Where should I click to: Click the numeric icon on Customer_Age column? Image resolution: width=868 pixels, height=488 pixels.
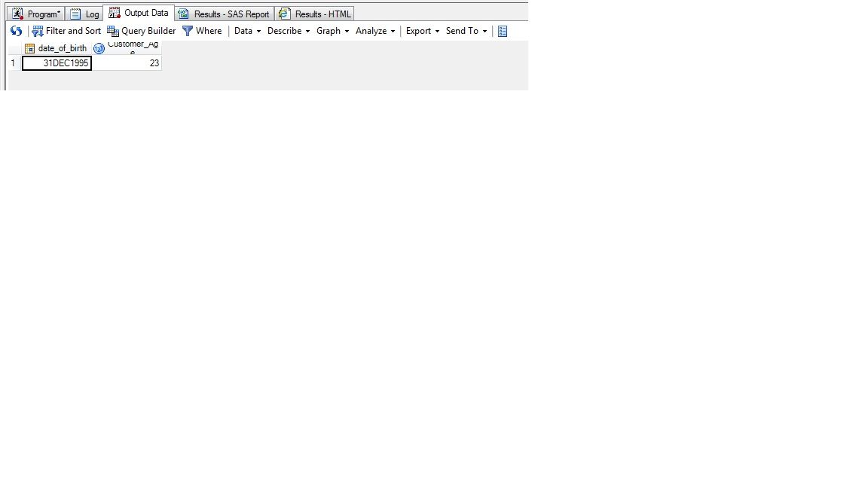coord(99,48)
